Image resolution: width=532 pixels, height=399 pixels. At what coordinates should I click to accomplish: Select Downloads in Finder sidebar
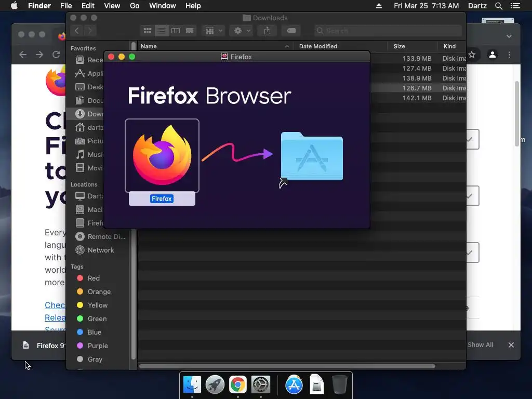(x=86, y=114)
